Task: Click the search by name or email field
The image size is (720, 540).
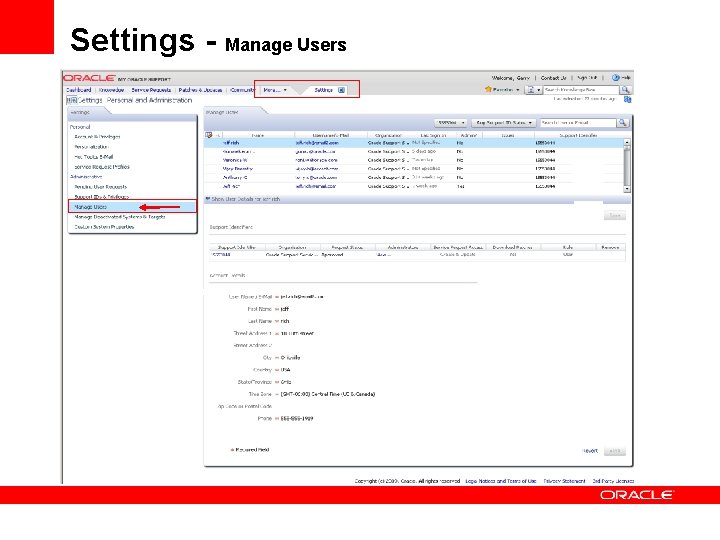Action: click(578, 123)
